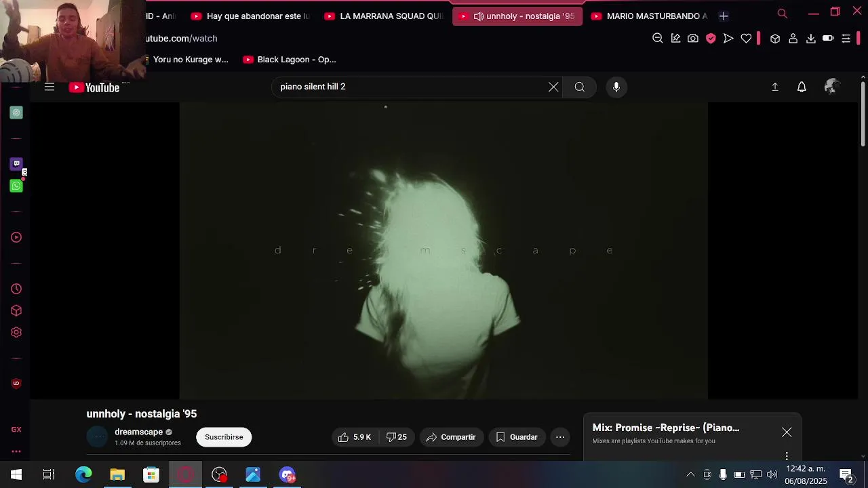
Task: Toggle the battery saver icon
Action: (828, 39)
